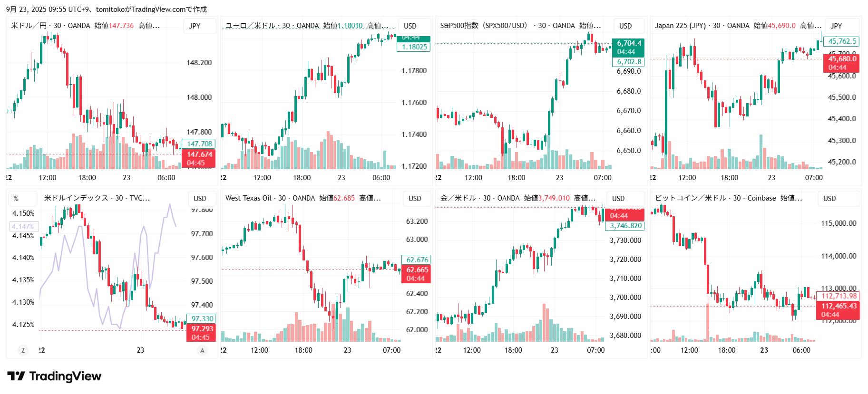
Task: Open USD currency selector on EUR/USD chart
Action: [x=410, y=26]
